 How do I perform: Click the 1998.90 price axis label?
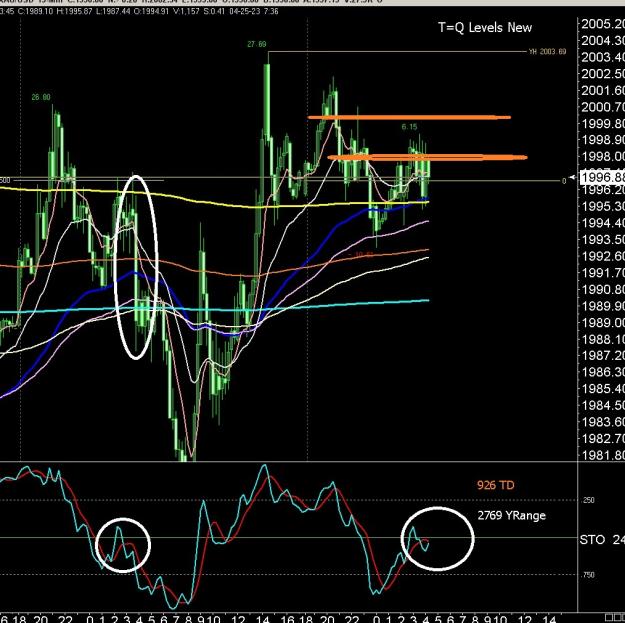click(603, 140)
